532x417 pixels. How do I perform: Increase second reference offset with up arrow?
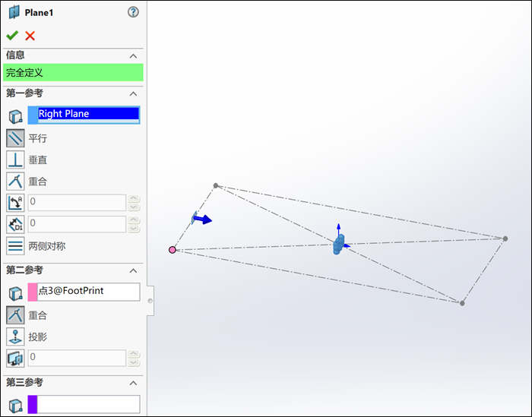134,354
